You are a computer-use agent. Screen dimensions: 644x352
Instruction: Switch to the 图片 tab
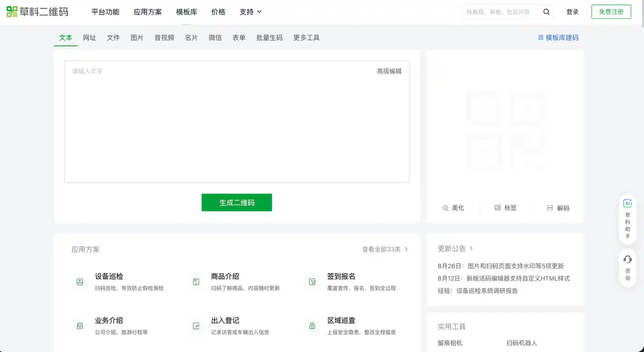click(137, 38)
